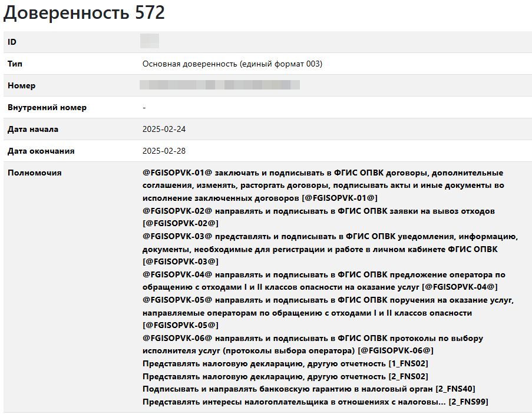Select the "Основная доверенность (единый формат 003)" value
The height and width of the screenshot is (414, 532).
(232, 64)
